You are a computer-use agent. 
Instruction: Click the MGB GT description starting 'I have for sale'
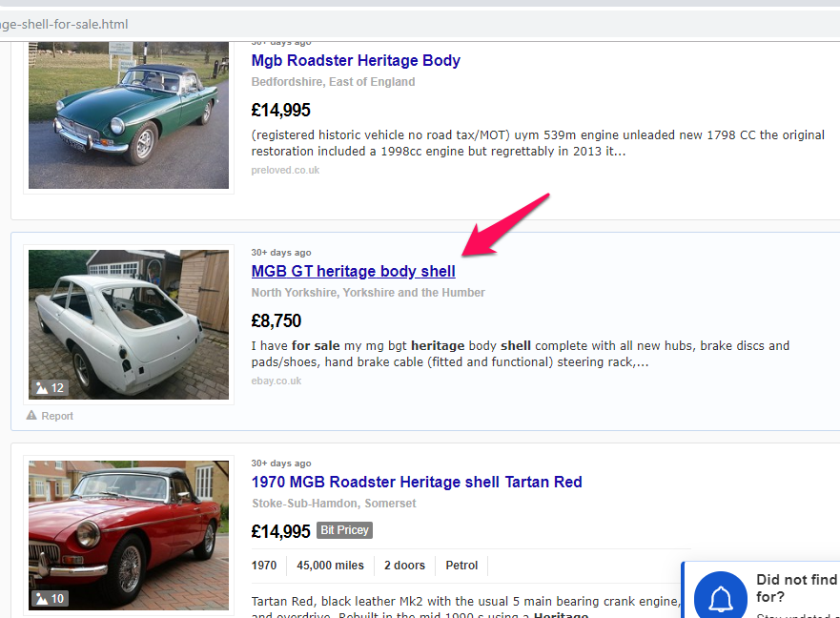click(521, 354)
